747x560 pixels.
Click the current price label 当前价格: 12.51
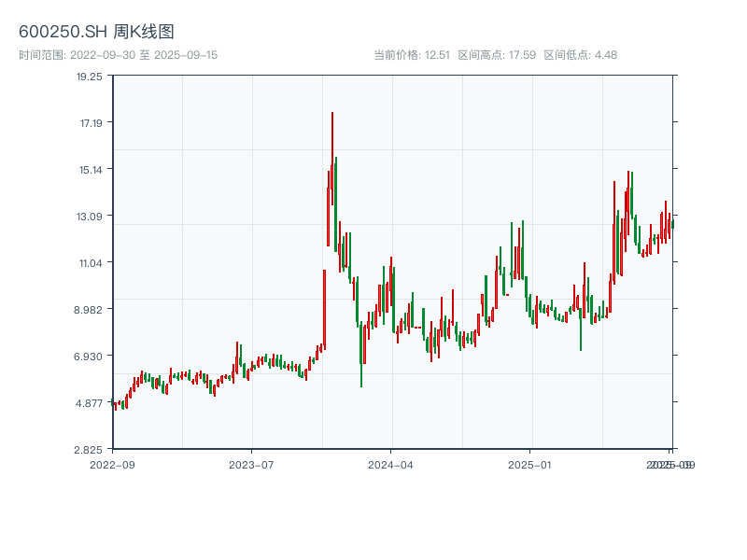pyautogui.click(x=412, y=55)
